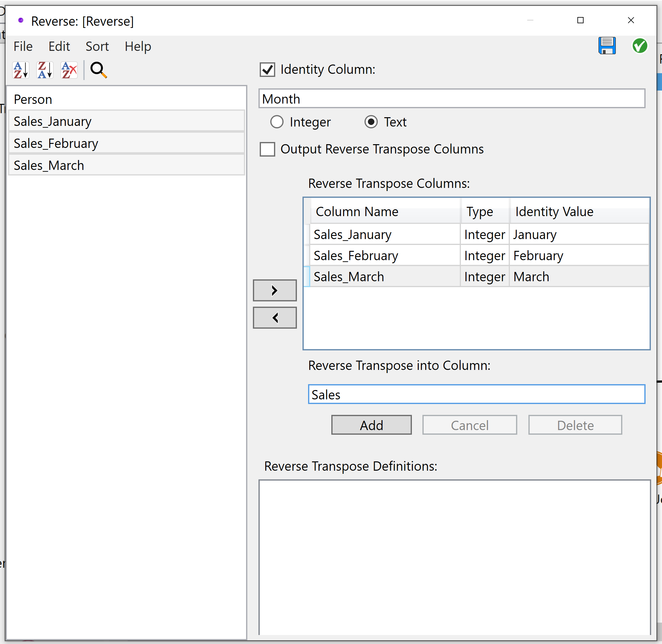
Task: Open the File menu
Action: click(23, 46)
